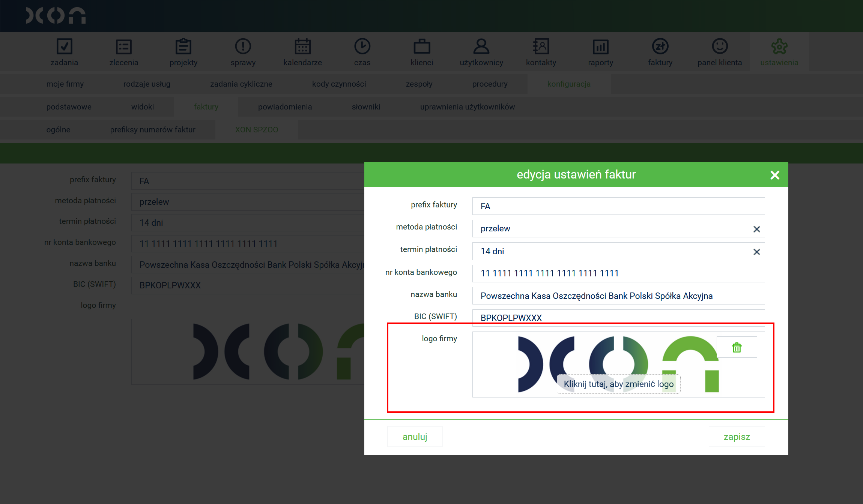Open the kontakty address book icon
This screenshot has height=504, width=863.
[x=541, y=46]
